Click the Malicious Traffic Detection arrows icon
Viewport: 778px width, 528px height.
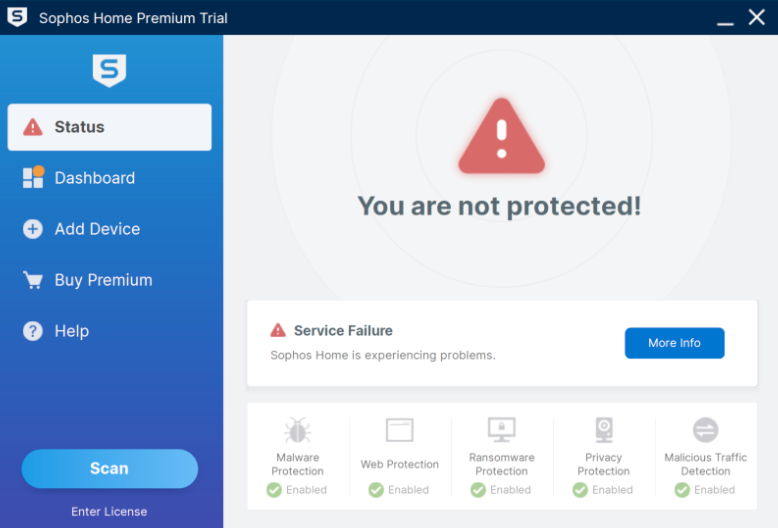pos(705,430)
